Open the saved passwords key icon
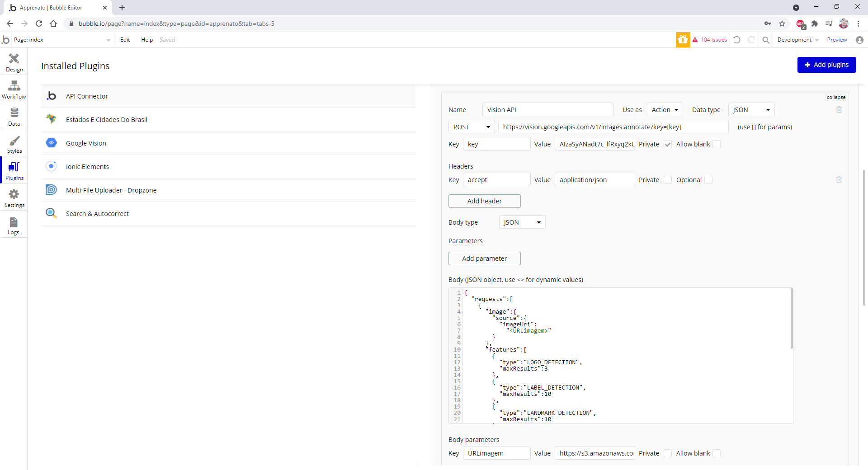Image resolution: width=868 pixels, height=470 pixels. point(768,23)
